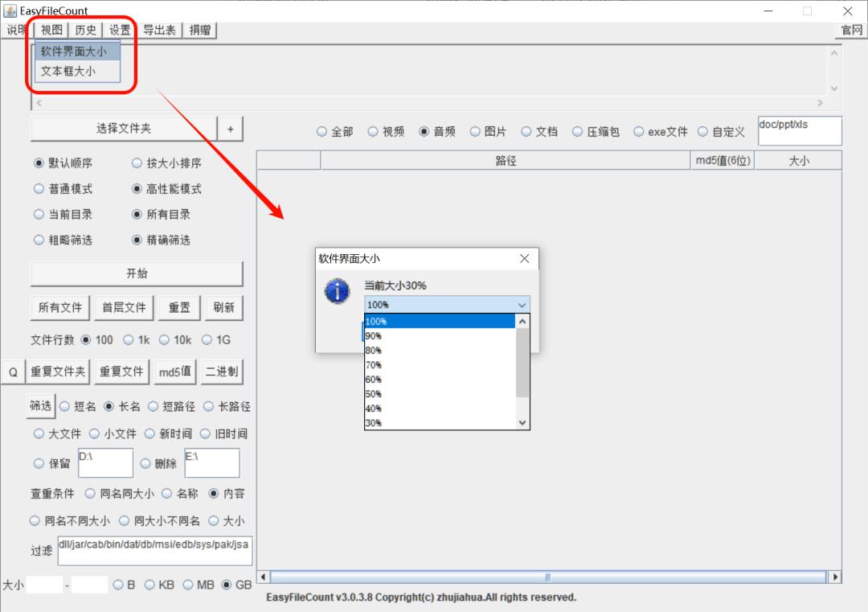Close the 软件界面大小 dialog
The image size is (868, 612).
coord(524,259)
